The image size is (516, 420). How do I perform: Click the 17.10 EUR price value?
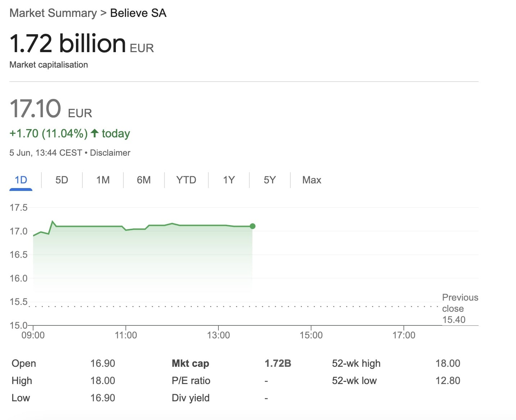[36, 109]
